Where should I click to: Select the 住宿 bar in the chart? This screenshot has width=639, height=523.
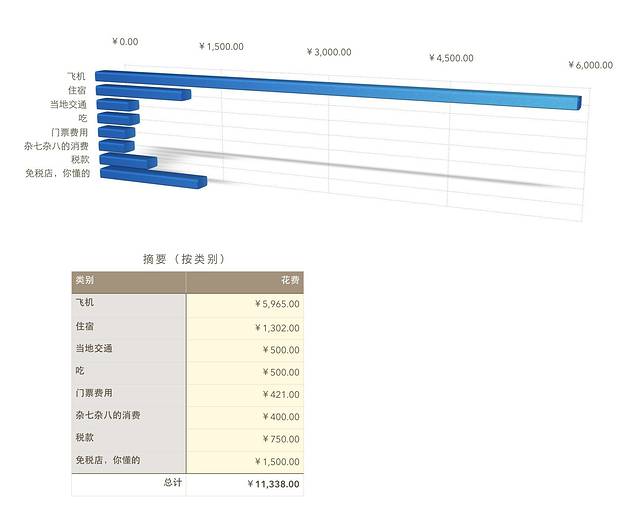coord(143,93)
